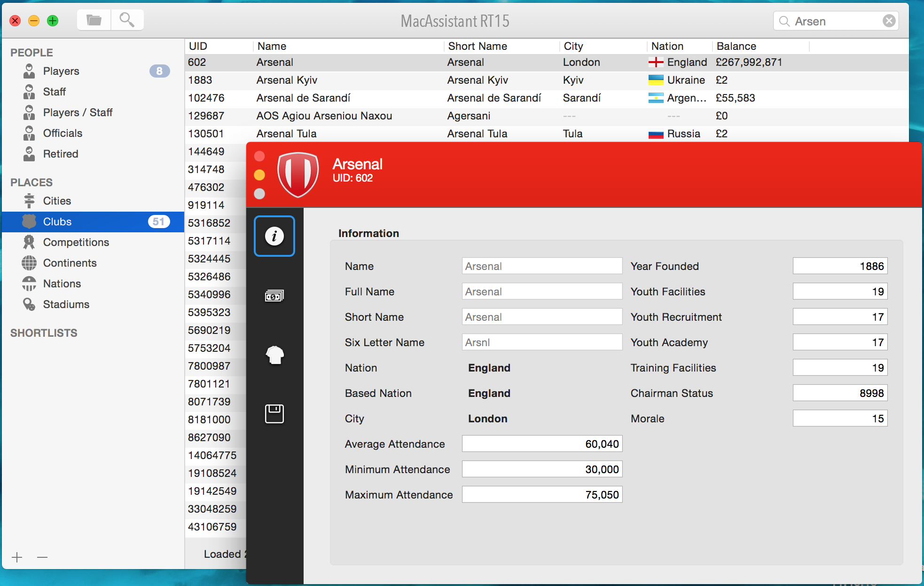Sort the table by Name column
Screen dimensions: 924x586
349,46
